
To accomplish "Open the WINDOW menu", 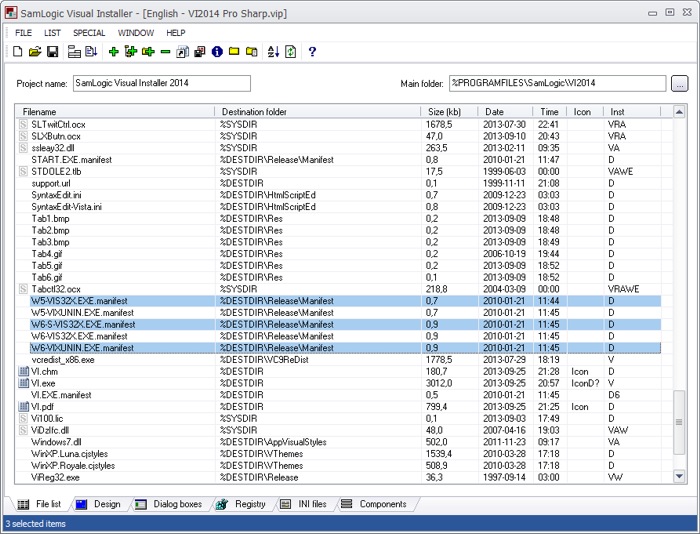I will (x=136, y=33).
